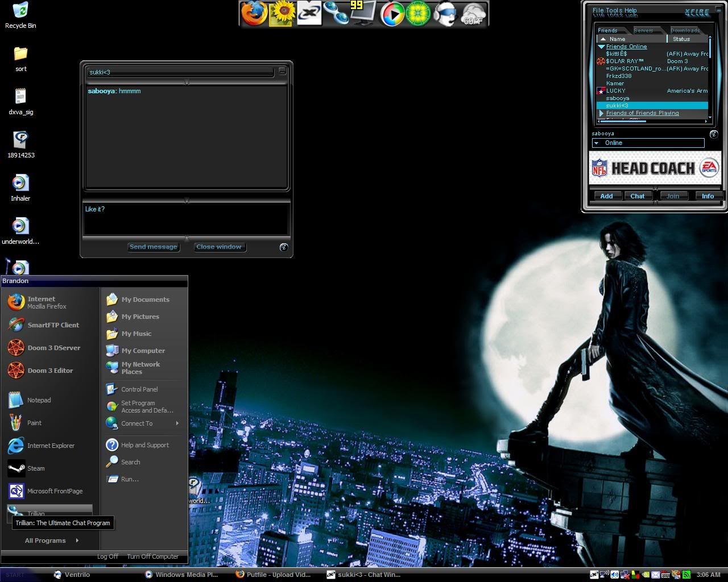
Task: Send message in sukki<3 chat window
Action: tap(154, 247)
